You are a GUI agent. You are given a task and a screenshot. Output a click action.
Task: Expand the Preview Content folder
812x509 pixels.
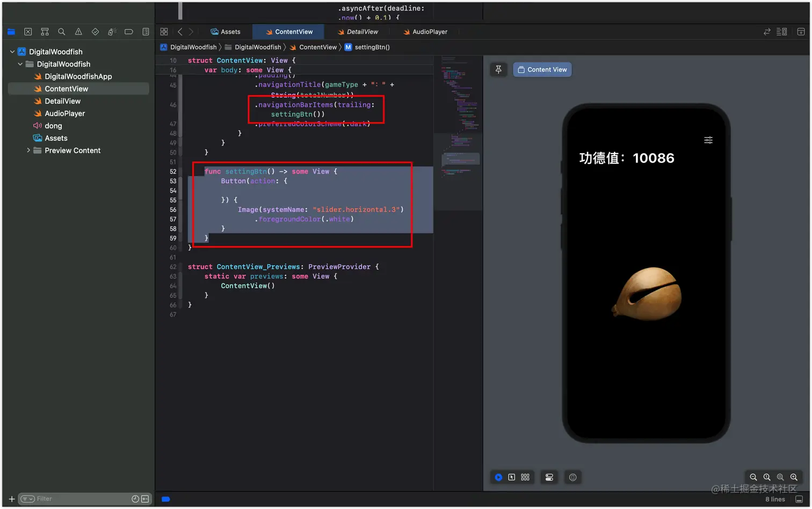pos(28,150)
